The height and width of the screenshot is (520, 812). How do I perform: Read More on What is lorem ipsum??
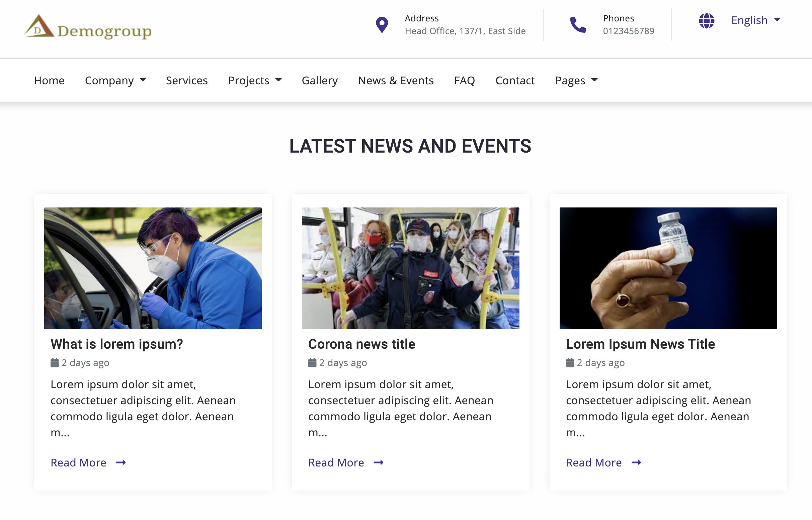tap(78, 462)
